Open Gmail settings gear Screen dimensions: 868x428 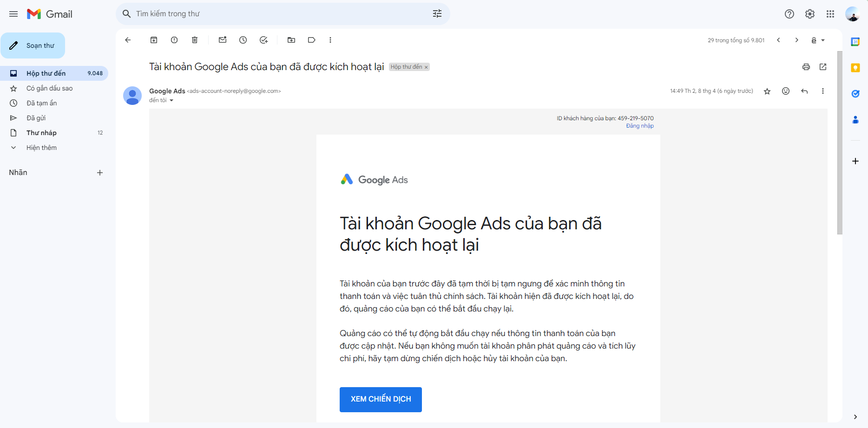pyautogui.click(x=810, y=14)
